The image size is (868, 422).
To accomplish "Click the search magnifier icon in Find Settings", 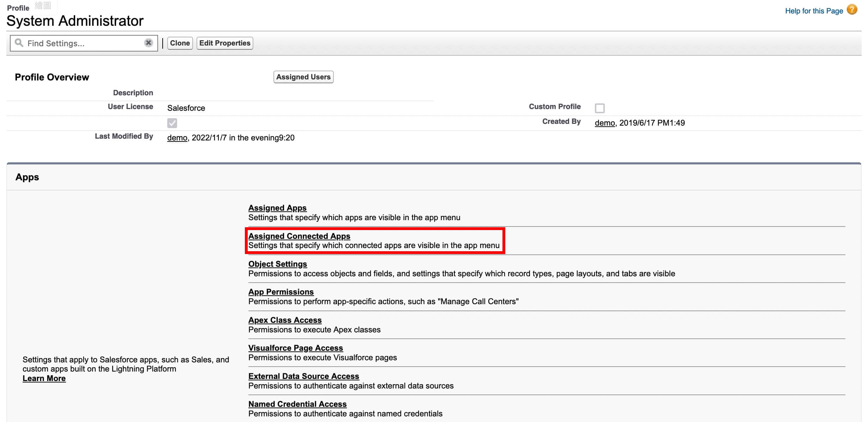I will [19, 43].
